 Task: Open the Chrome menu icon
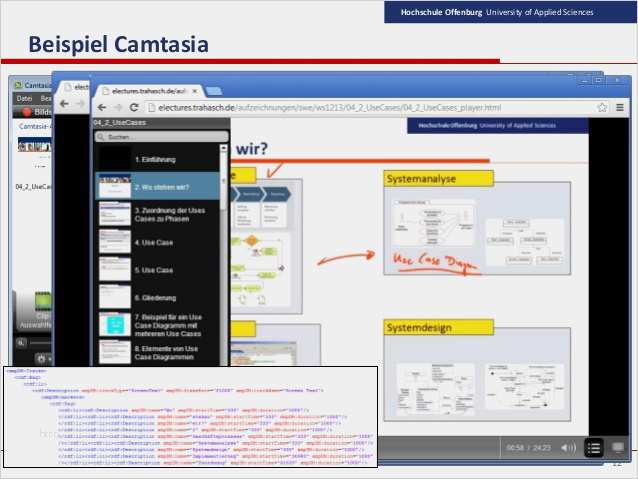602,107
